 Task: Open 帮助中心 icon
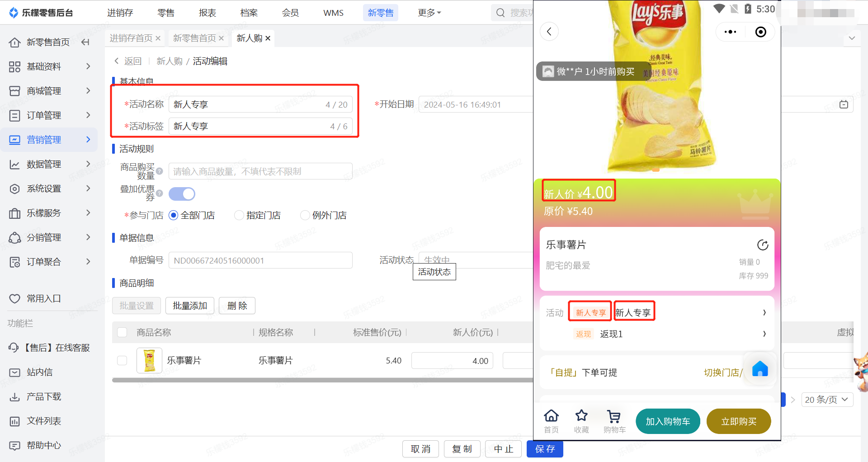[x=14, y=446]
